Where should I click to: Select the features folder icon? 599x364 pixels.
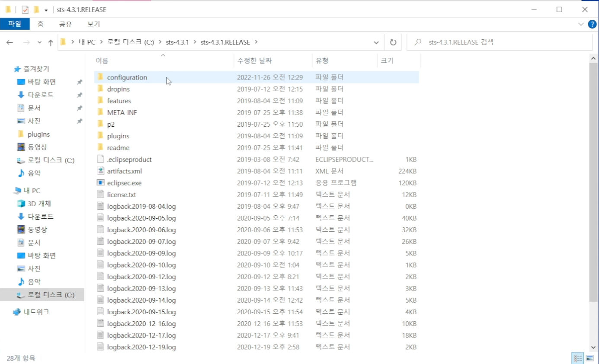pyautogui.click(x=100, y=100)
